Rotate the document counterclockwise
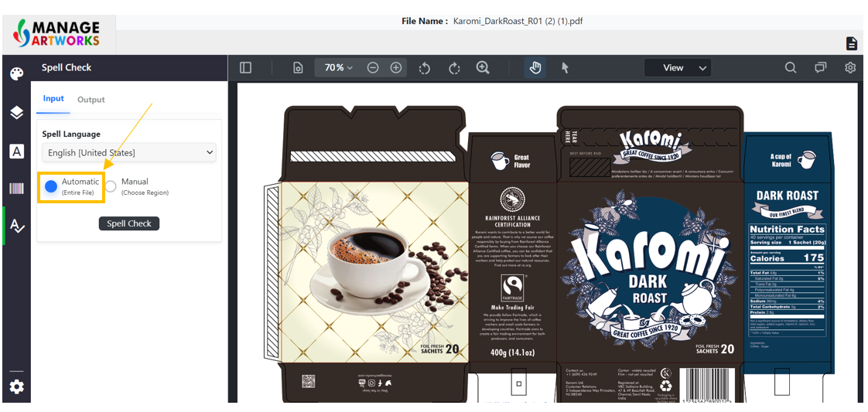Viewport: 868px width, 412px height. tap(425, 67)
